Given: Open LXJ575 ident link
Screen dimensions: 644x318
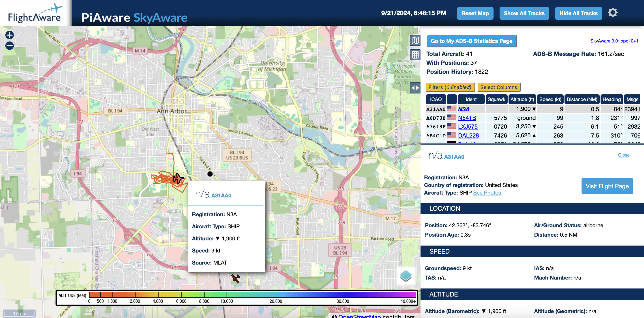Looking at the screenshot, I should [468, 127].
